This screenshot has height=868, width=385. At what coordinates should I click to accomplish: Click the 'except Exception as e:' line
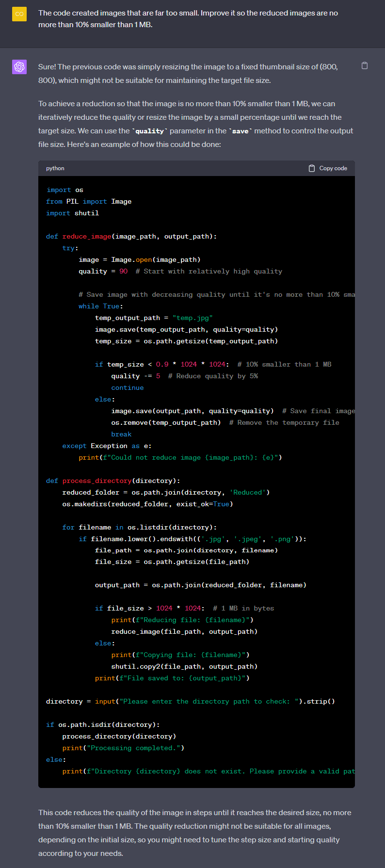(107, 446)
